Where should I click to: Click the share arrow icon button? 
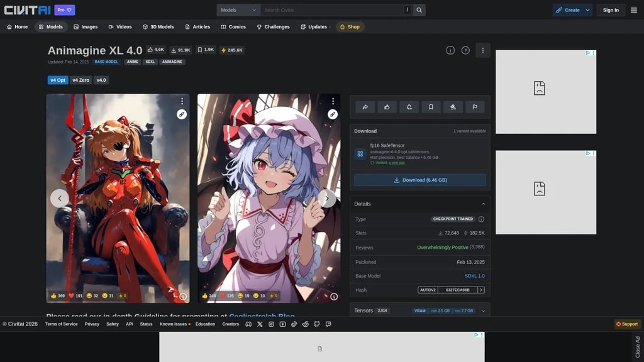(x=365, y=107)
